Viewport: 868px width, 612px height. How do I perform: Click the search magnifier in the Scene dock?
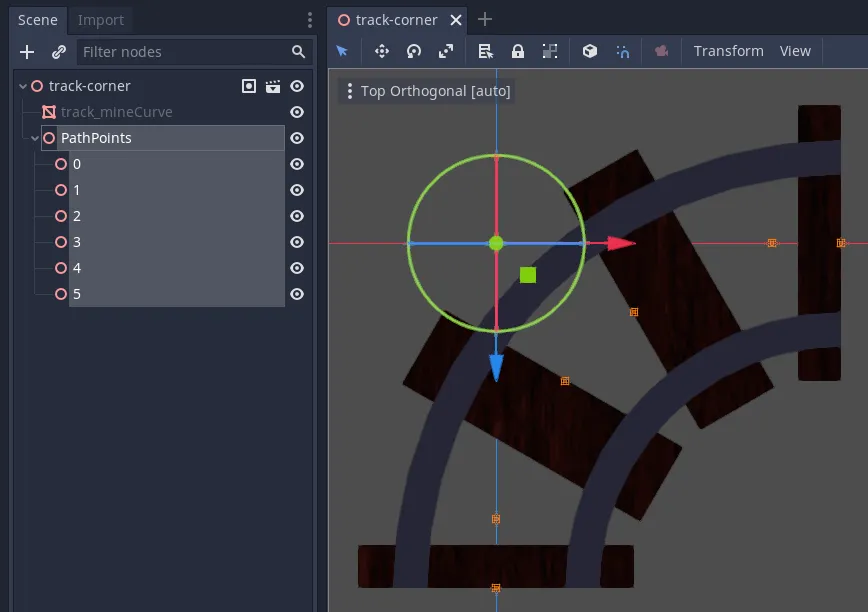[x=297, y=51]
